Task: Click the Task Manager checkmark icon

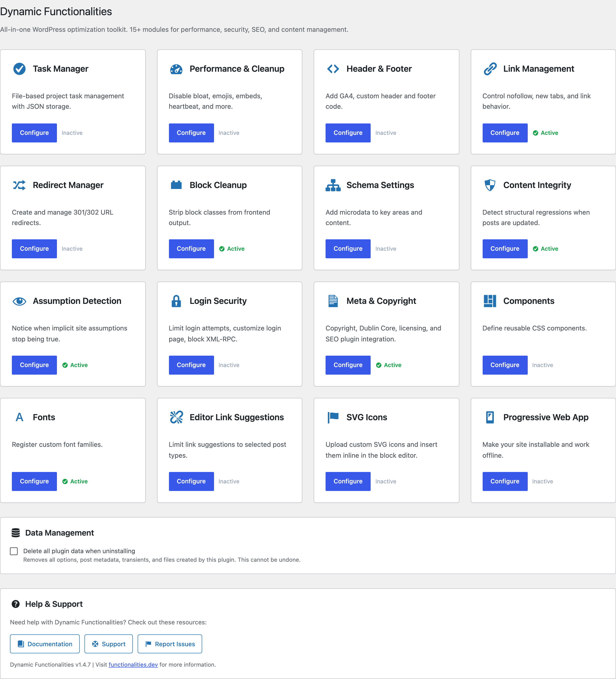Action: [19, 69]
